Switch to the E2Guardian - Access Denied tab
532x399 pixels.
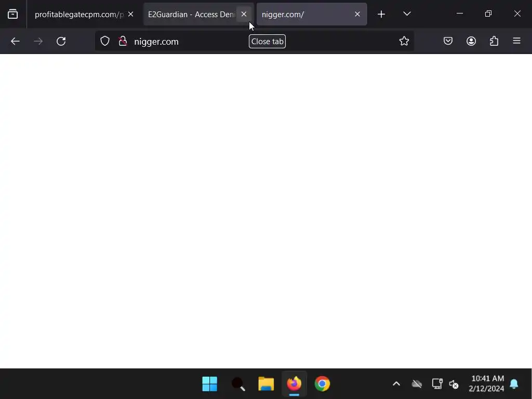pyautogui.click(x=192, y=14)
